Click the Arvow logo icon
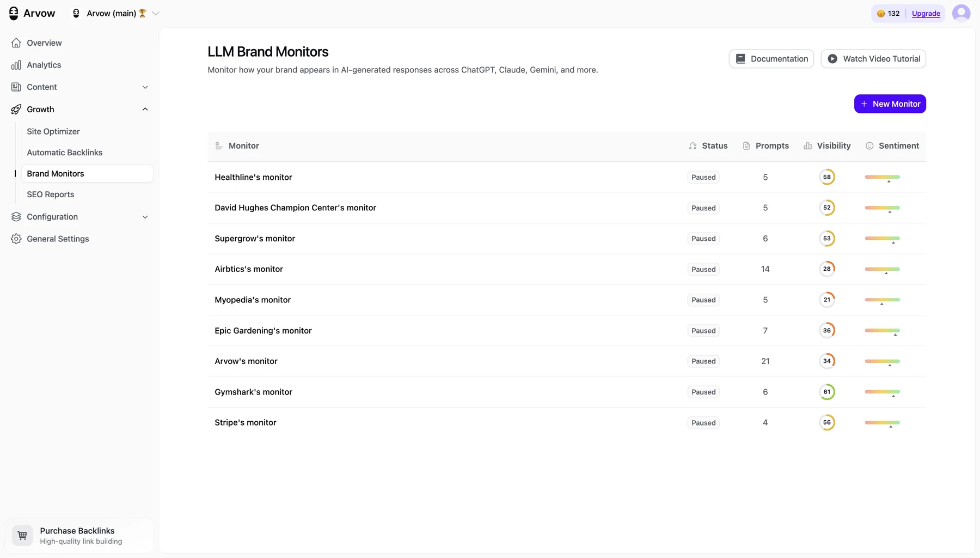980x558 pixels. click(x=14, y=13)
